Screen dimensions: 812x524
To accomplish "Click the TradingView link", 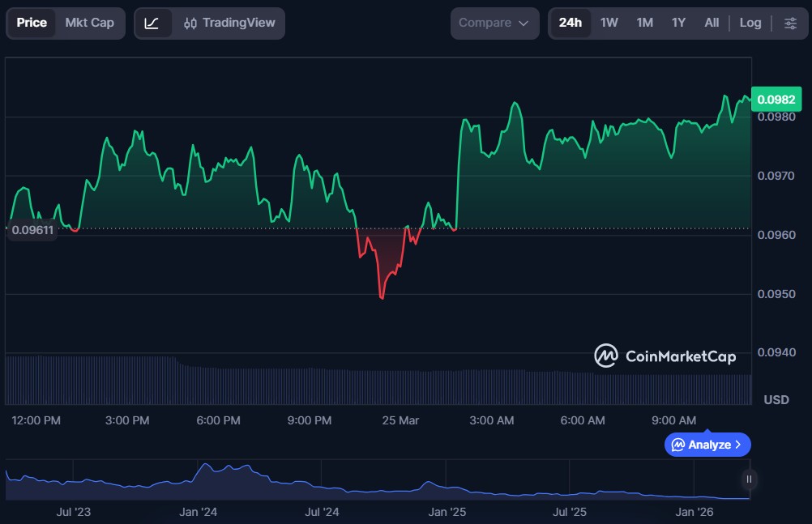I will tap(243, 23).
